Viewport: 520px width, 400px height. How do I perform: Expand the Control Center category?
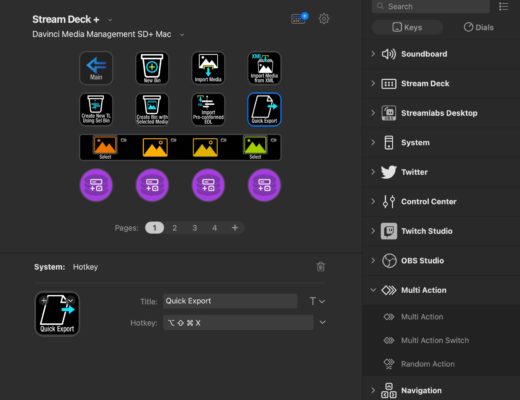[373, 201]
